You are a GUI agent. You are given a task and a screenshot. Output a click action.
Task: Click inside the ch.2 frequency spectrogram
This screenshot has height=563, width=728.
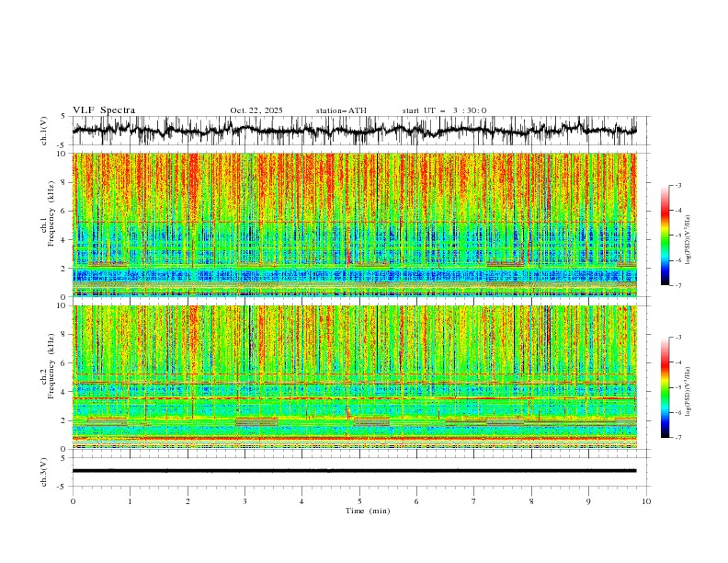pyautogui.click(x=354, y=377)
